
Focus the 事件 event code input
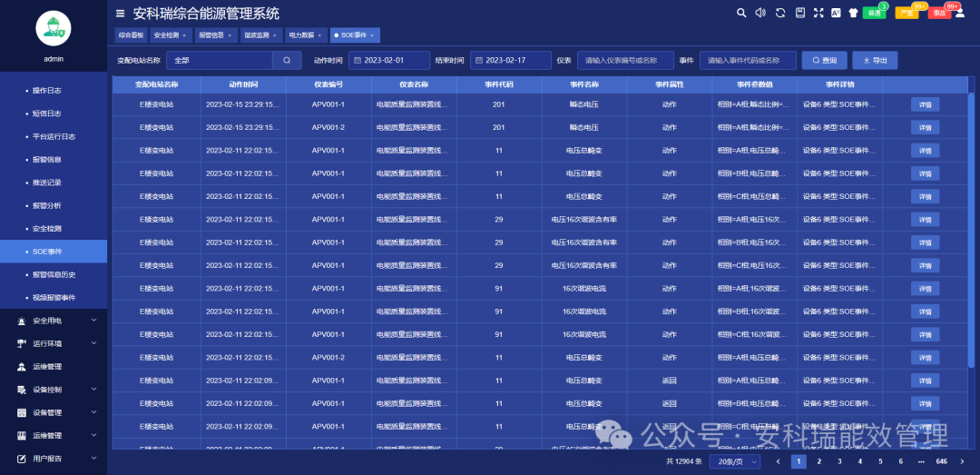pos(748,60)
